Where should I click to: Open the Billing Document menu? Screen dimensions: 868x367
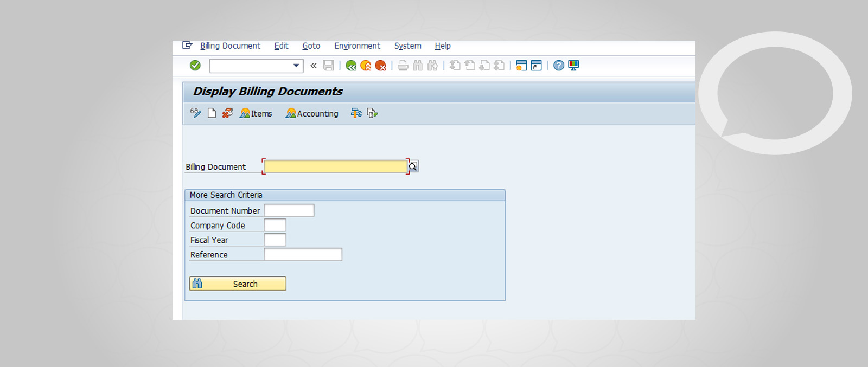point(230,46)
